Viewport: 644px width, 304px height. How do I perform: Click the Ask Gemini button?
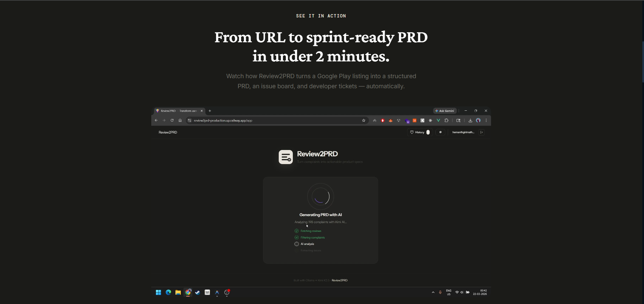tap(444, 111)
